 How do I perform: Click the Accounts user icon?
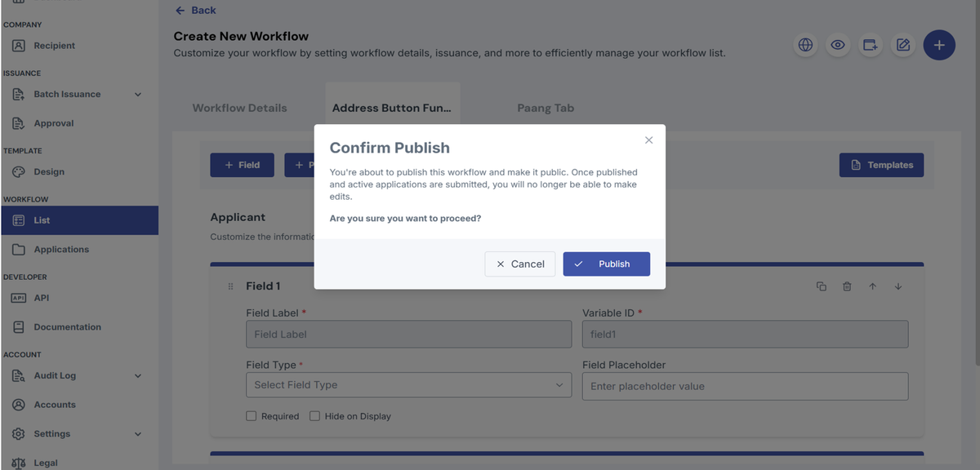pos(18,405)
